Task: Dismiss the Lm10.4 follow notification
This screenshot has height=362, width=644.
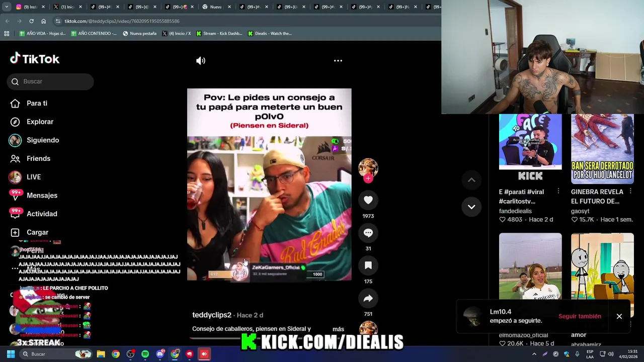Action: pyautogui.click(x=619, y=316)
